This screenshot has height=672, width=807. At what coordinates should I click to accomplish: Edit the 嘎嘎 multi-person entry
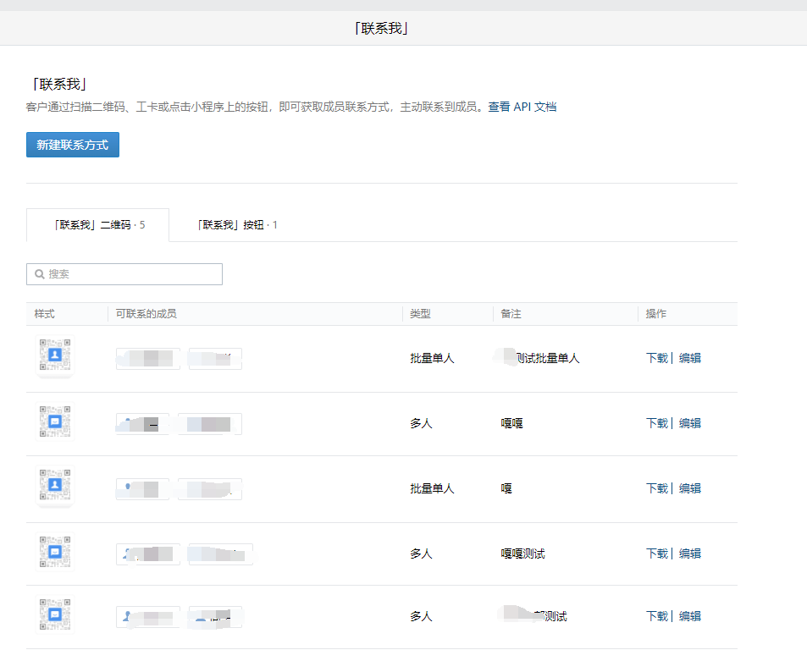(690, 423)
